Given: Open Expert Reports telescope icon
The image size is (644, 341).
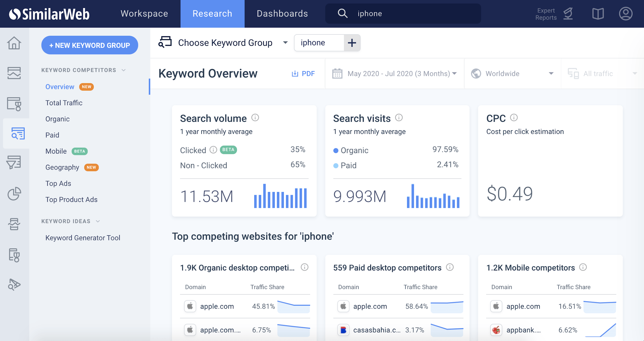Looking at the screenshot, I should point(568,14).
